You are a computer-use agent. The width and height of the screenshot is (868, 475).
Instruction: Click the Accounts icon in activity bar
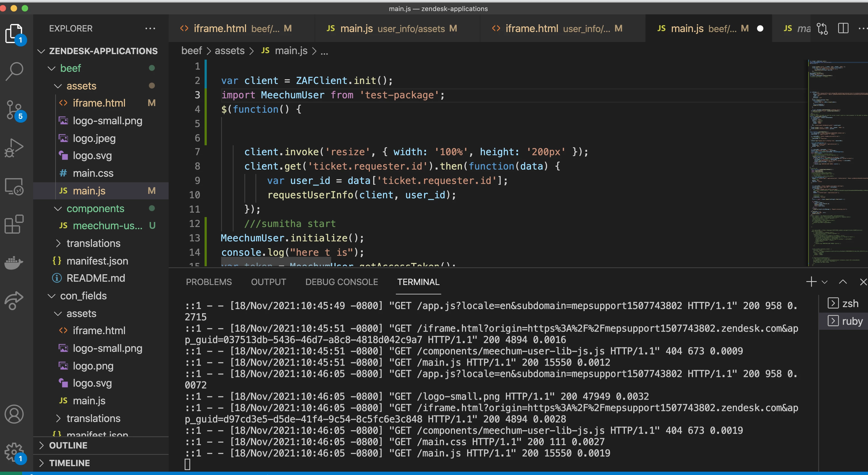tap(14, 414)
